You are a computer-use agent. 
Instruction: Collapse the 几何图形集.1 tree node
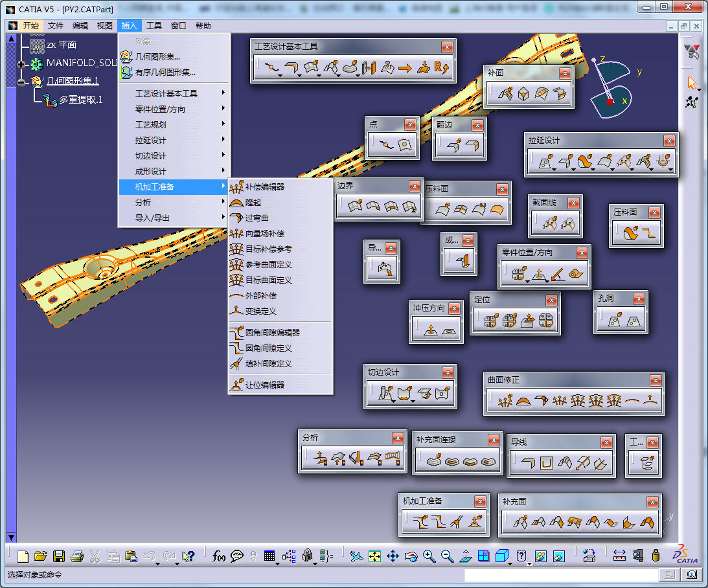click(21, 82)
